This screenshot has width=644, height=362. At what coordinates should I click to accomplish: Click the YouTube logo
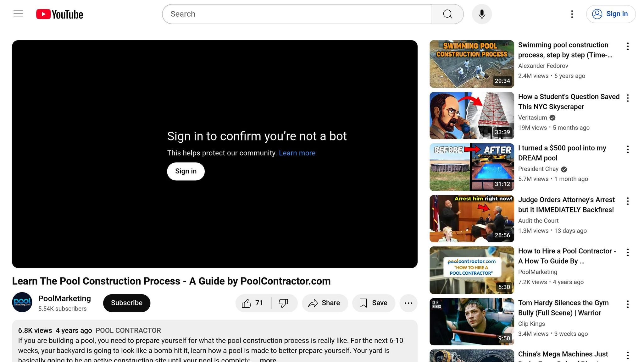[59, 14]
